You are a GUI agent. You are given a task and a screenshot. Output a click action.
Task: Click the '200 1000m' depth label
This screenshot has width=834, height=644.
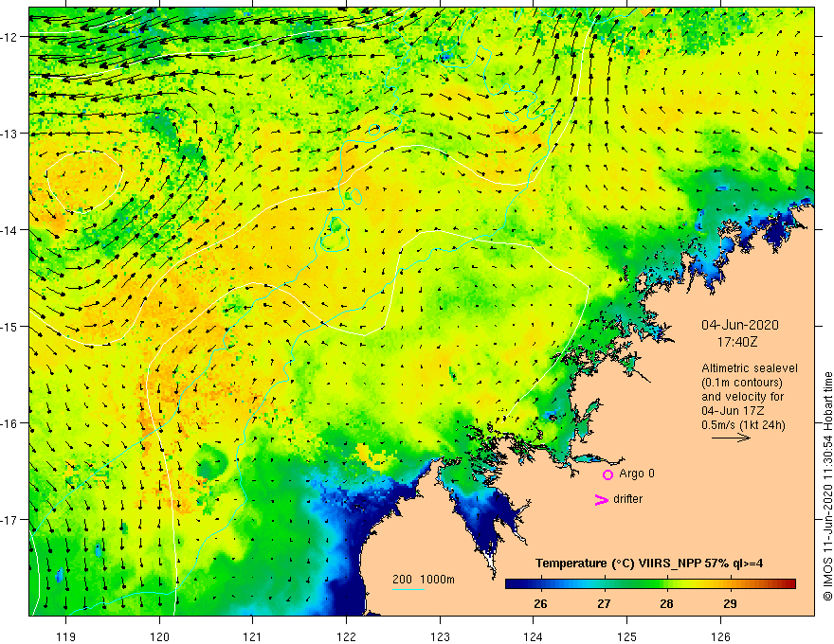coord(424,580)
